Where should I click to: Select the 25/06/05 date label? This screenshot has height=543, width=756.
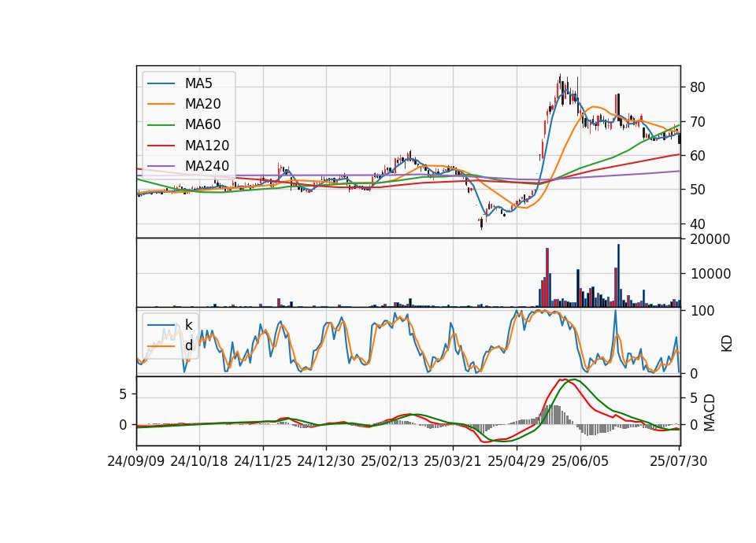(x=580, y=461)
